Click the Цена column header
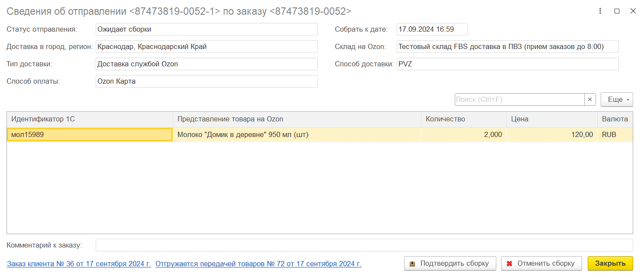Screen dimensions: 644x277 tap(552, 119)
